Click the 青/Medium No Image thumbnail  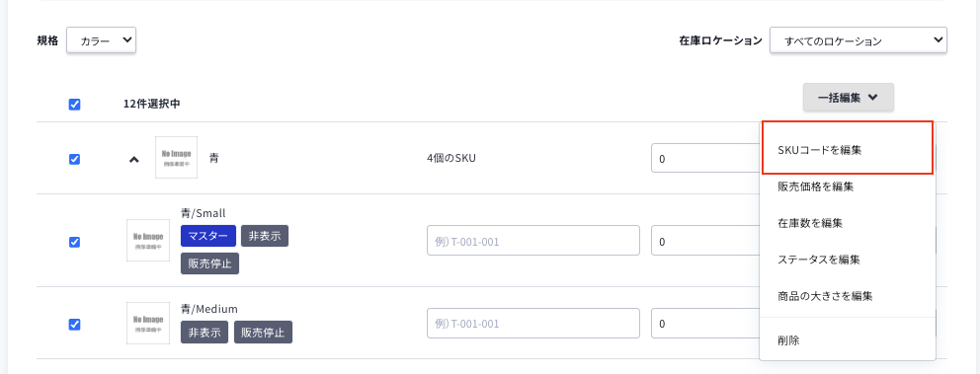coord(148,323)
